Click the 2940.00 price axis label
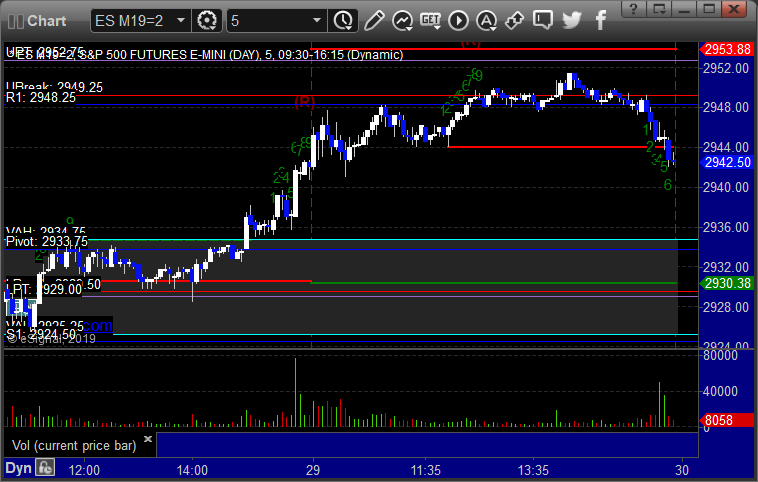Viewport: 758px width, 482px height. (726, 187)
